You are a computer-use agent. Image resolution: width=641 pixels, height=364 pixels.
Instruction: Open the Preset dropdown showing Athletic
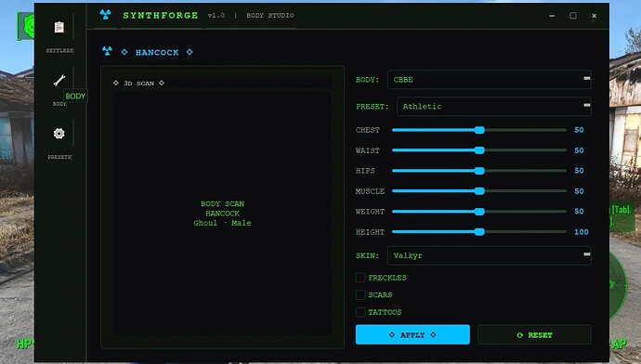[x=494, y=107]
